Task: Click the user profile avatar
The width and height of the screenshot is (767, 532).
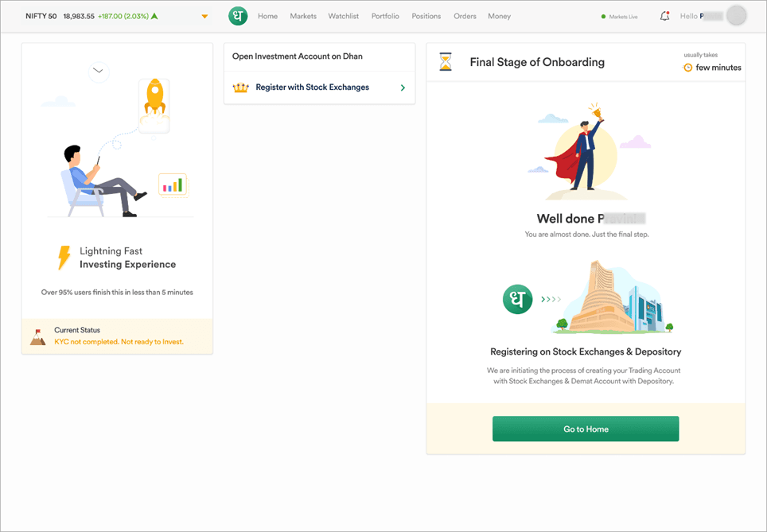Action: [736, 16]
